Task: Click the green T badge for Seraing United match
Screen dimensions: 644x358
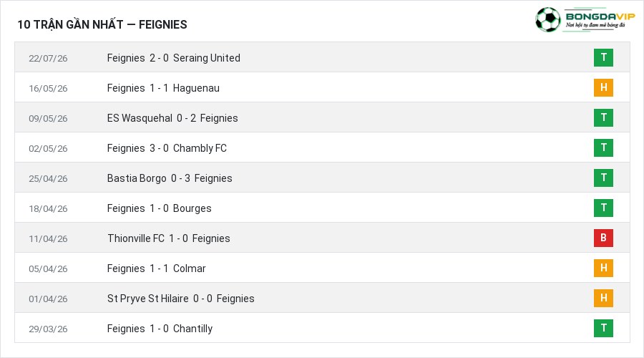Action: click(x=603, y=57)
